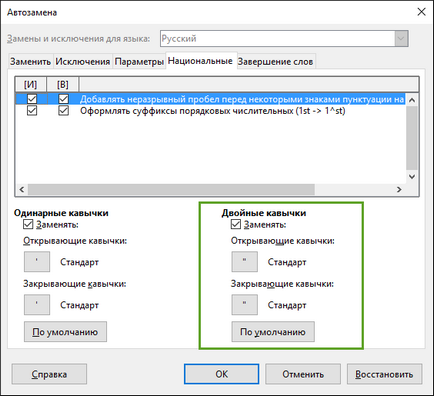The width and height of the screenshot is (434, 396).
Task: Open double closing quote character button
Action: [245, 304]
